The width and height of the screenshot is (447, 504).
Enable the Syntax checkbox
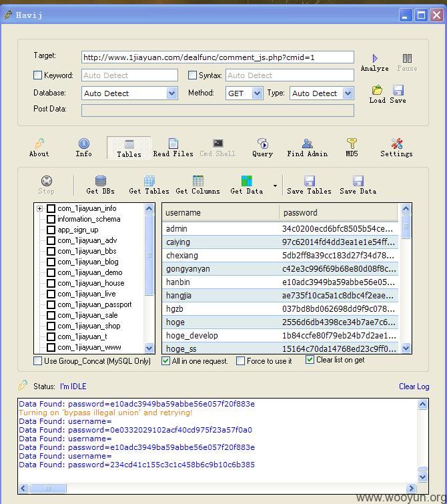(x=192, y=75)
